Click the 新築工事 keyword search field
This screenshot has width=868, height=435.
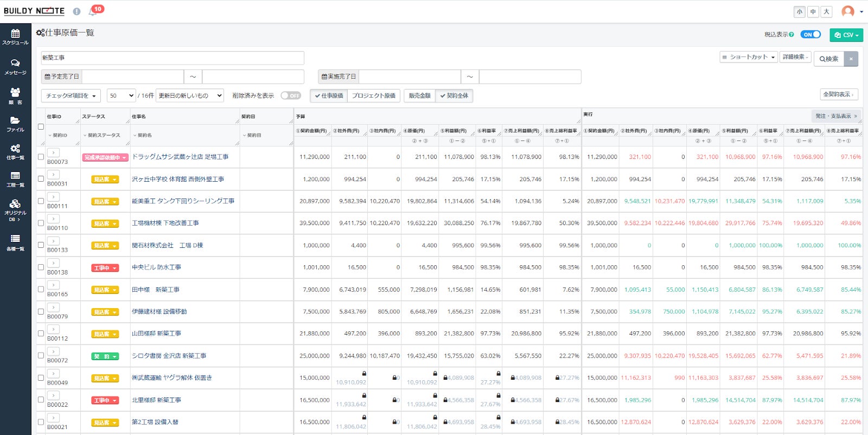[173, 58]
